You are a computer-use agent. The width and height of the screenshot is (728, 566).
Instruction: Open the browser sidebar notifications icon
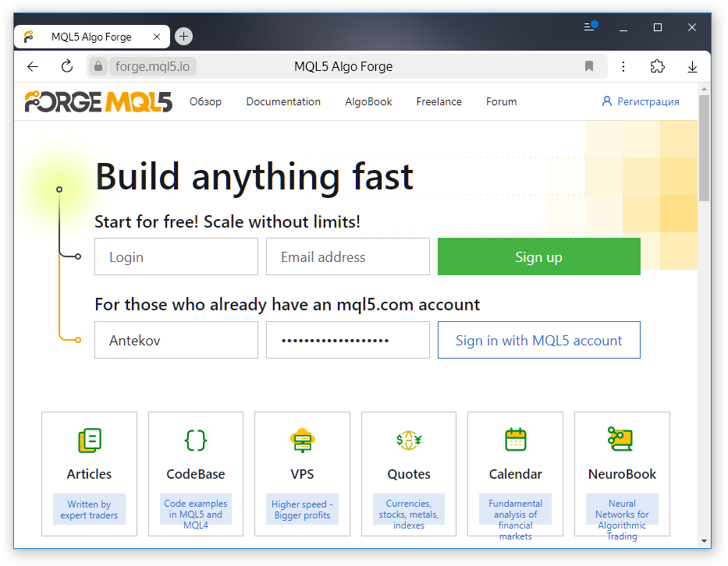point(590,27)
